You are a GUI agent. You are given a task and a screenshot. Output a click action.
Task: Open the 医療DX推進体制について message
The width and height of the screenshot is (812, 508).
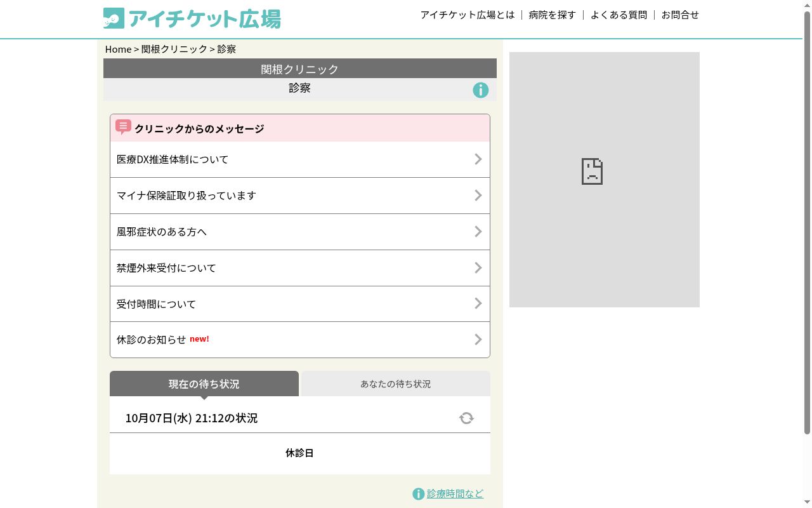coord(300,159)
